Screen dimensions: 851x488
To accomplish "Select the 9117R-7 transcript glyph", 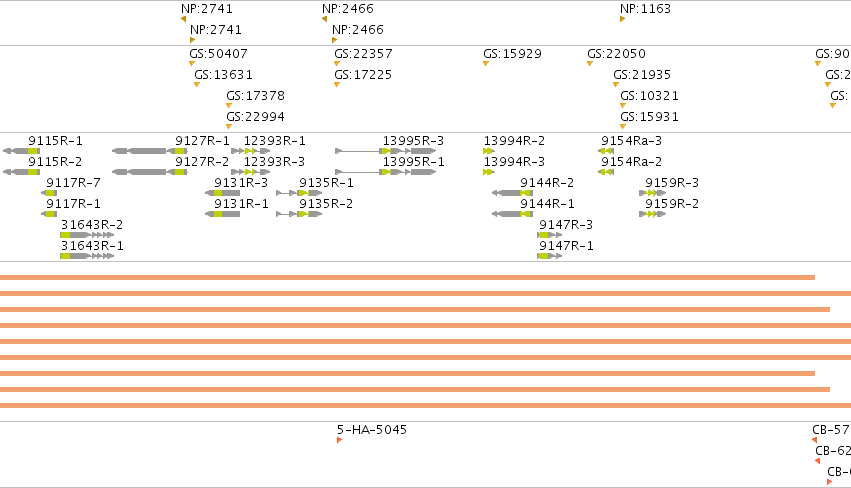I will 49,193.
